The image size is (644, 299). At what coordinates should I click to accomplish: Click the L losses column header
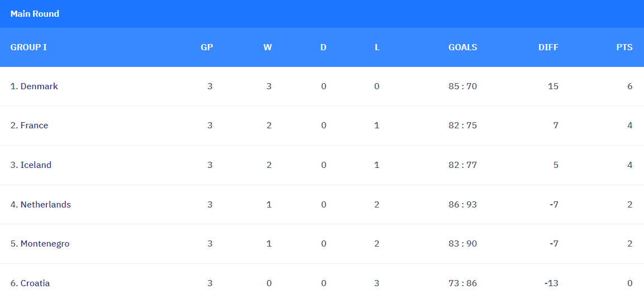coord(377,47)
